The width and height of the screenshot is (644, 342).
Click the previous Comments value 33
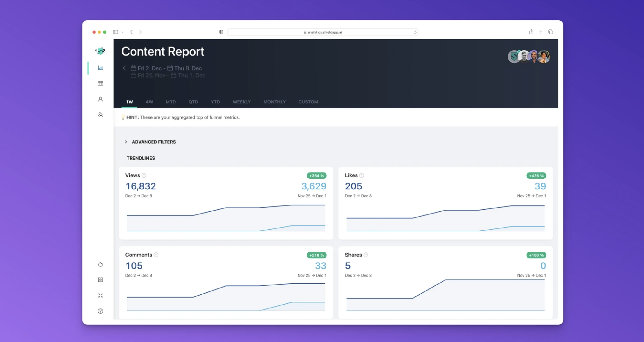(x=321, y=266)
